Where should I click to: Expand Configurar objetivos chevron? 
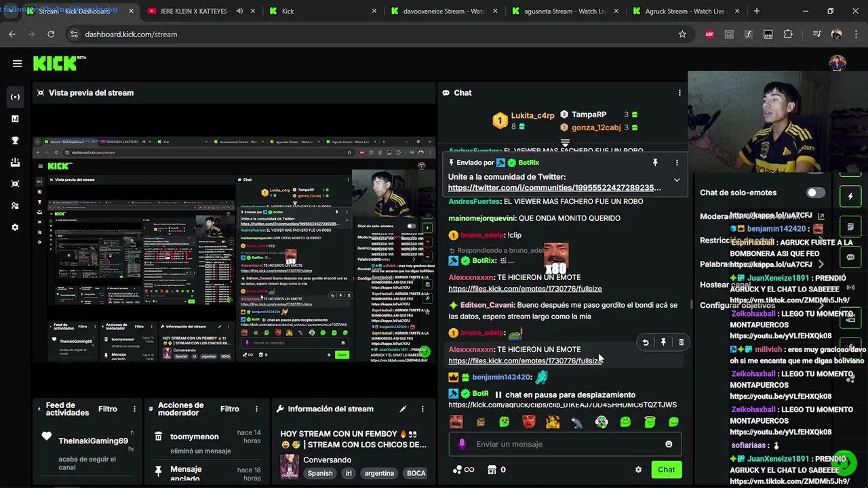pyautogui.click(x=821, y=305)
